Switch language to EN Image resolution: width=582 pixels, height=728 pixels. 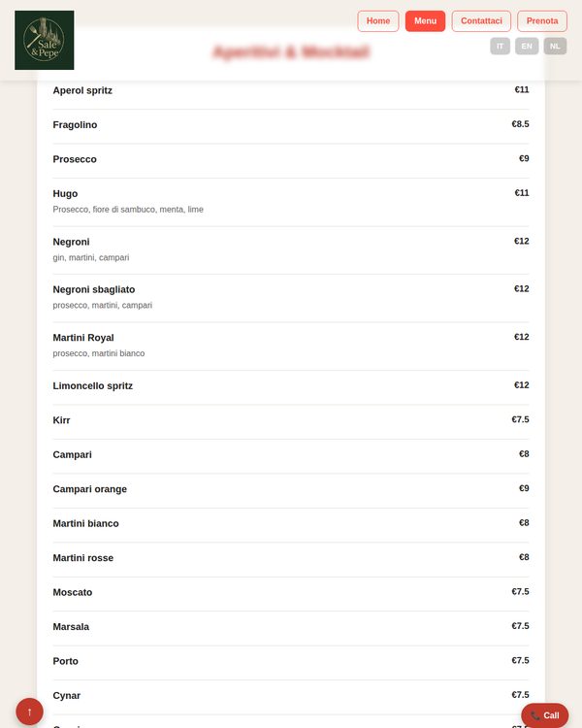click(x=527, y=46)
